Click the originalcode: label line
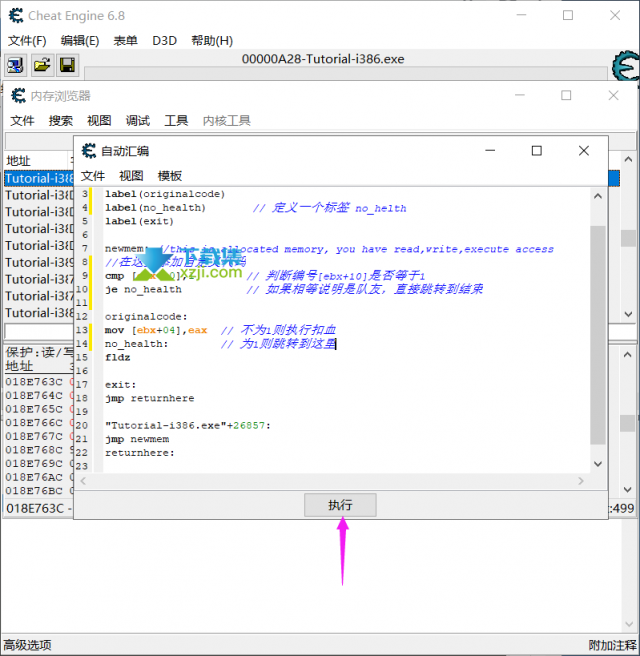This screenshot has height=656, width=640. 146,317
